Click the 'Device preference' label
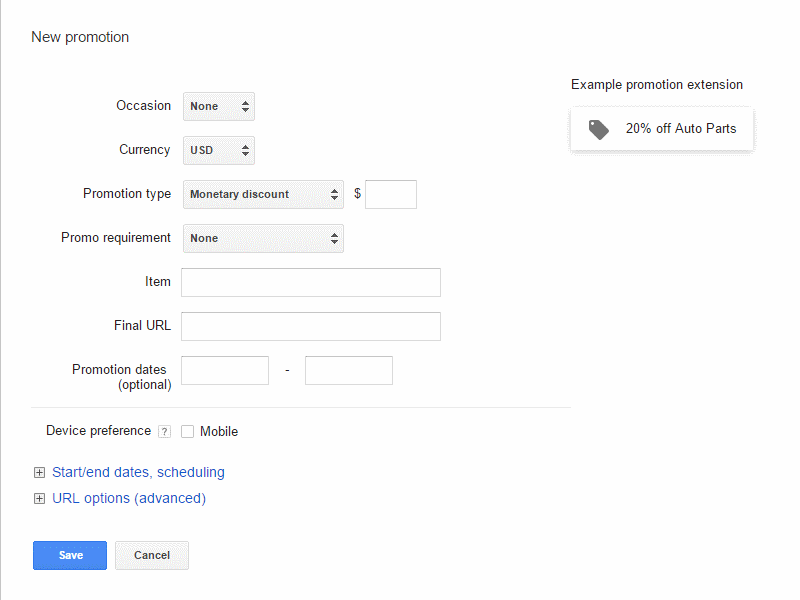The width and height of the screenshot is (800, 600). click(x=98, y=431)
